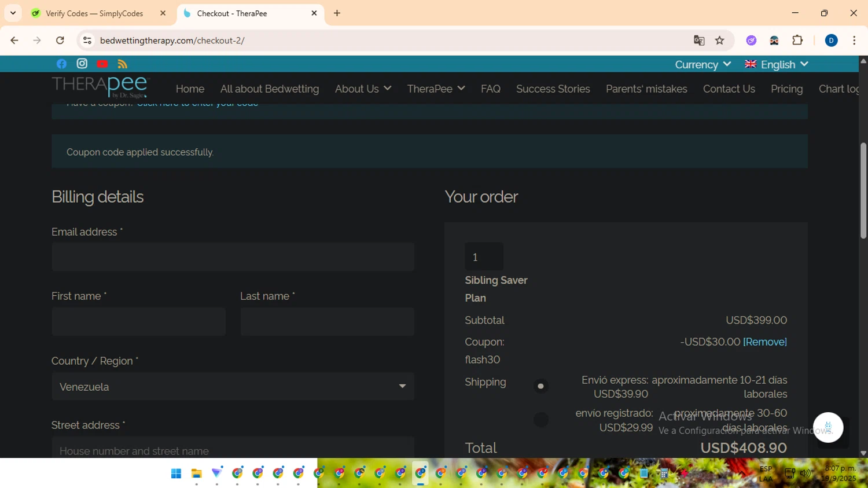Viewport: 868px width, 488px height.
Task: Open the Notepad icon in taskbar
Action: pyautogui.click(x=644, y=474)
